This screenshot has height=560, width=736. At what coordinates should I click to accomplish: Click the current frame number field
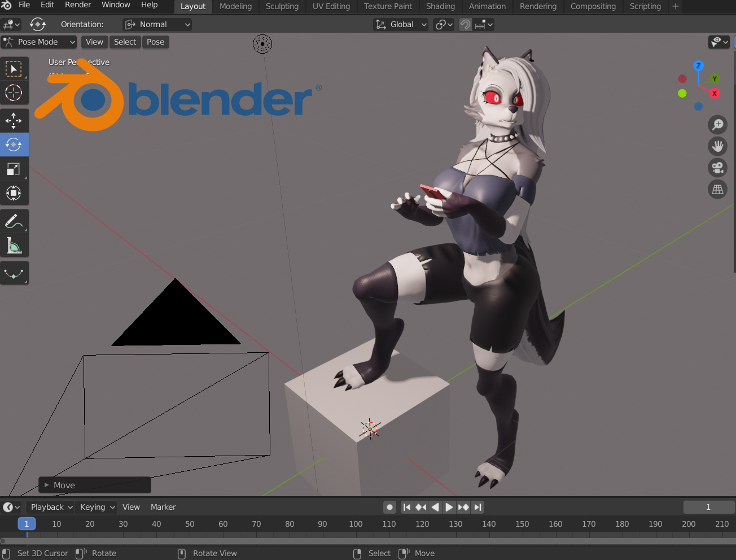tap(708, 507)
